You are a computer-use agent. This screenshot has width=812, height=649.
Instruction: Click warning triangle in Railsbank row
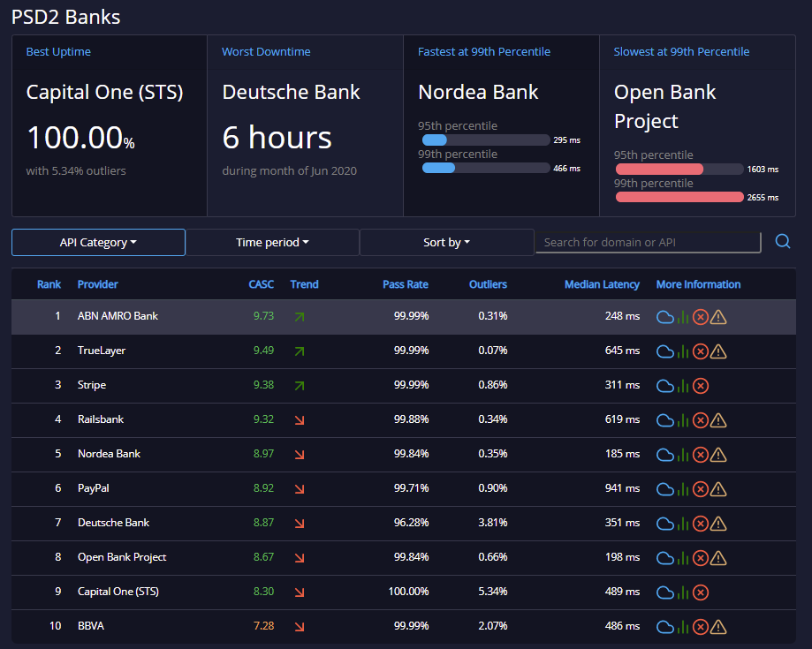(x=718, y=420)
